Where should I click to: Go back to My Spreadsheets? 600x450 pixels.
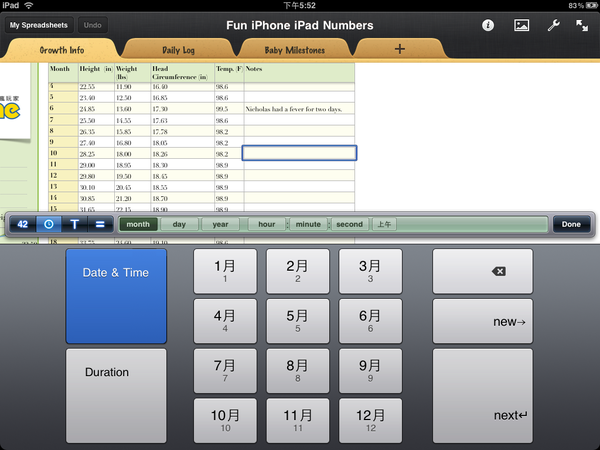tap(39, 25)
